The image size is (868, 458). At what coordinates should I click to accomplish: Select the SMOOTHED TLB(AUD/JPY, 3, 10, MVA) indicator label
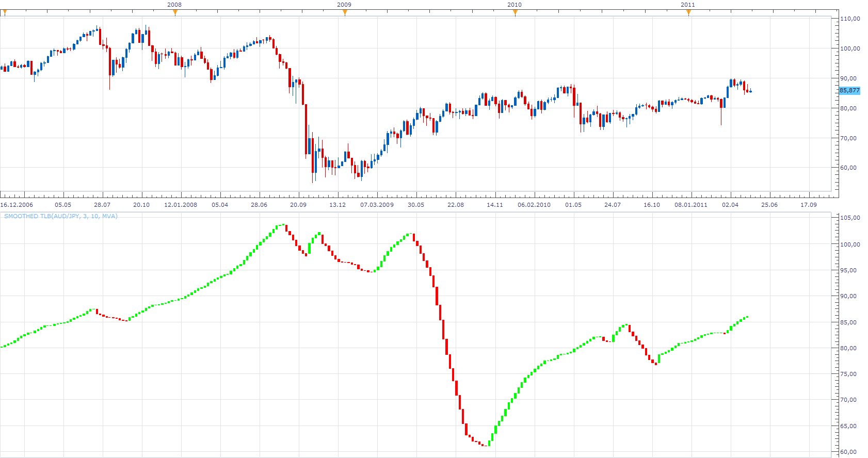click(61, 216)
